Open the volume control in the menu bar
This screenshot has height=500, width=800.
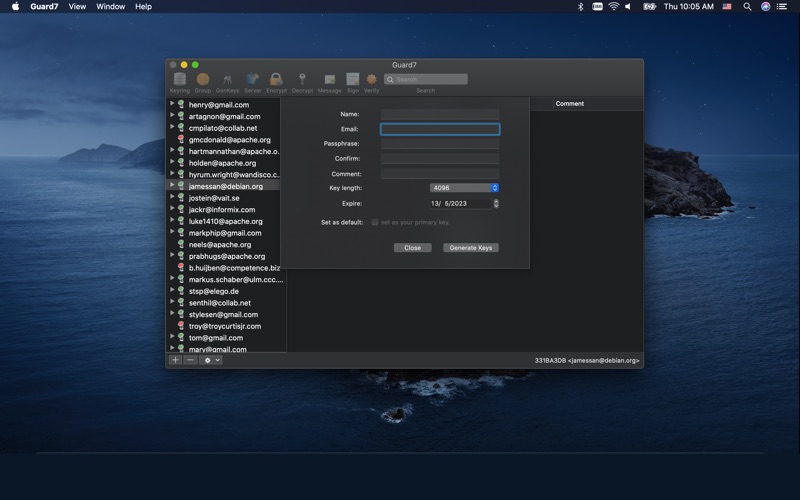629,7
